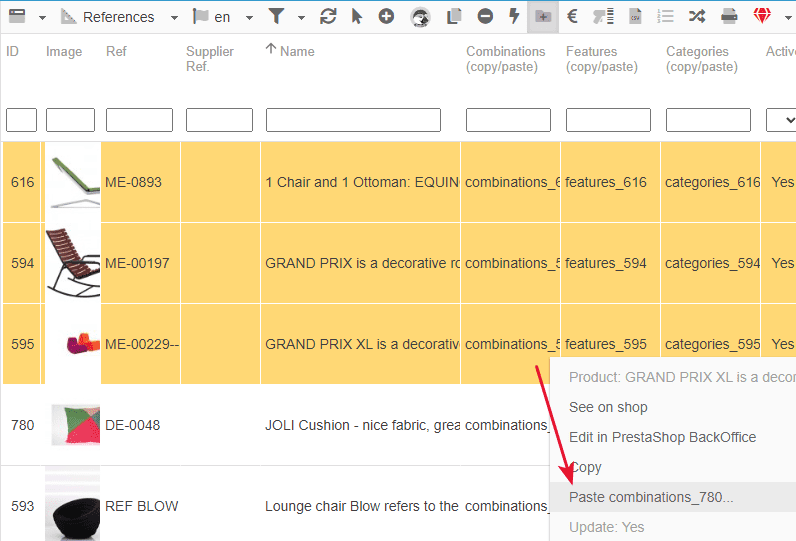Click the black lounge chair thumbnail
This screenshot has width=796, height=541.
coord(72,506)
